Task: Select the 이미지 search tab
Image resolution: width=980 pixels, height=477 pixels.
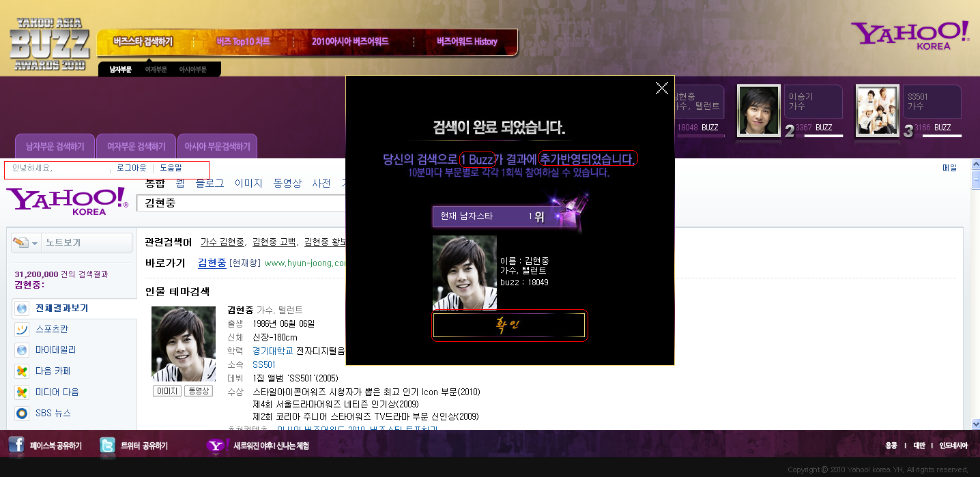Action: 248,183
